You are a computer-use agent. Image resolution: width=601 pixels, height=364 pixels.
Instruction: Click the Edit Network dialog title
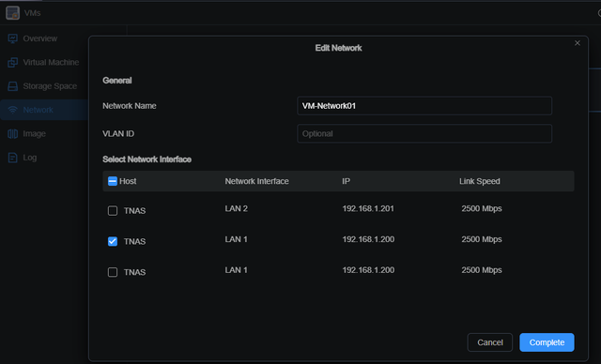pyautogui.click(x=338, y=48)
